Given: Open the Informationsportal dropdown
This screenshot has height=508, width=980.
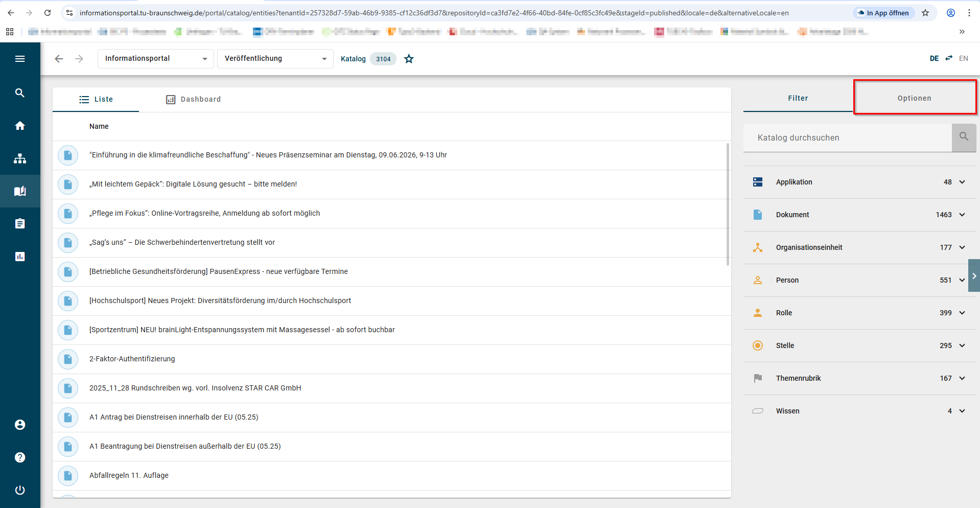Looking at the screenshot, I should [155, 59].
